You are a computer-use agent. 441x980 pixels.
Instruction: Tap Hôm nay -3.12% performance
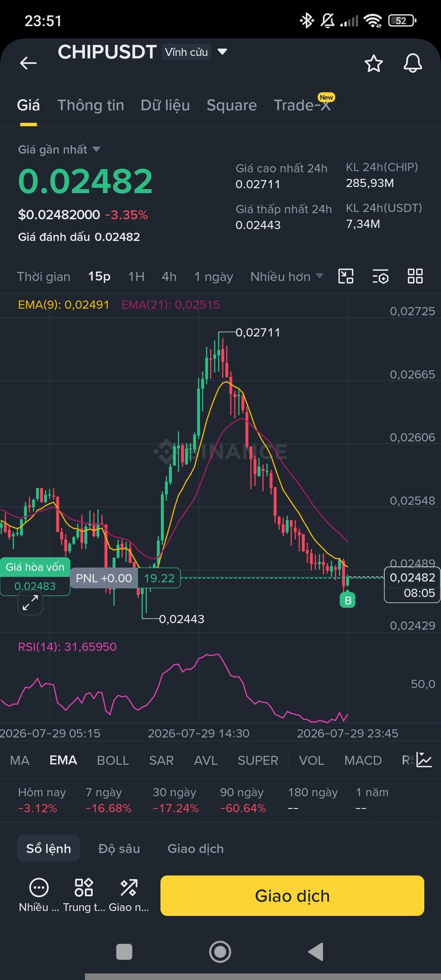[42, 800]
